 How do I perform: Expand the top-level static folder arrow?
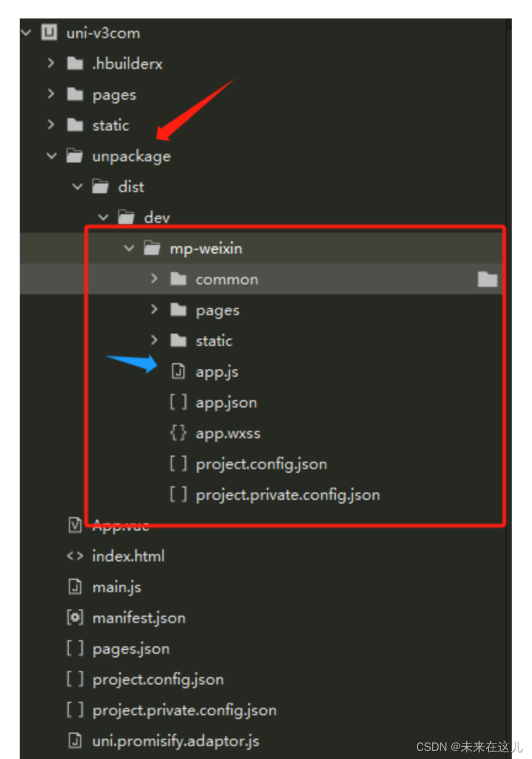point(51,124)
